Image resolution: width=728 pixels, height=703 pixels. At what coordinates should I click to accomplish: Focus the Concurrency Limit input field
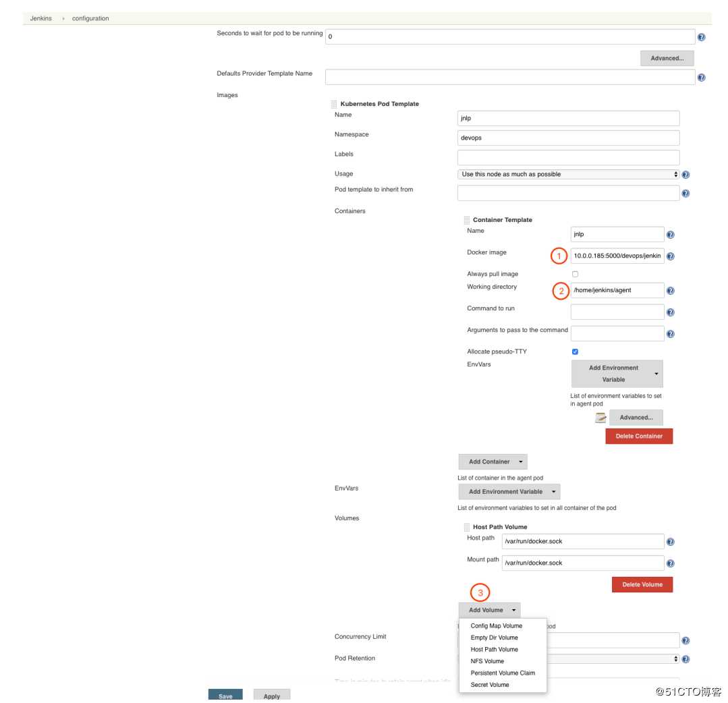point(613,640)
